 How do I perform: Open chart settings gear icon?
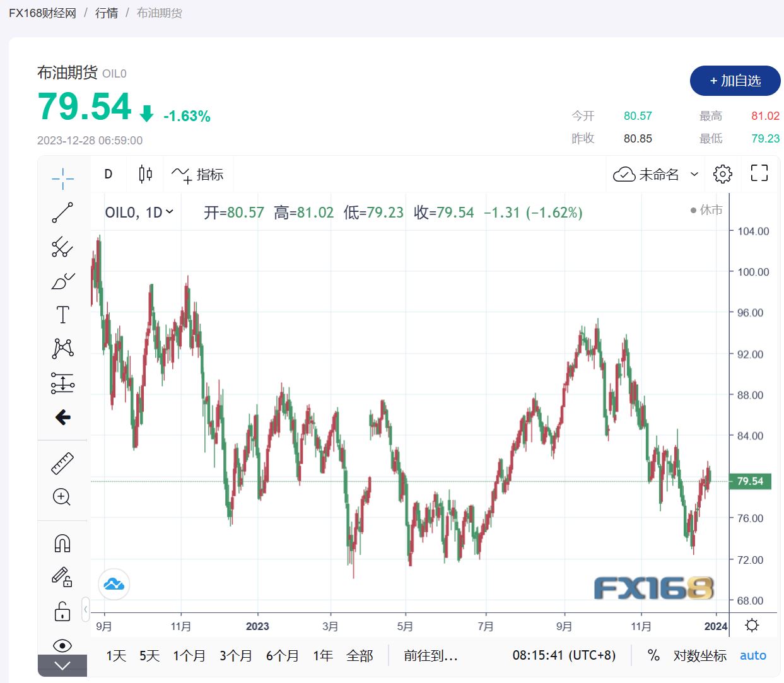(722, 174)
